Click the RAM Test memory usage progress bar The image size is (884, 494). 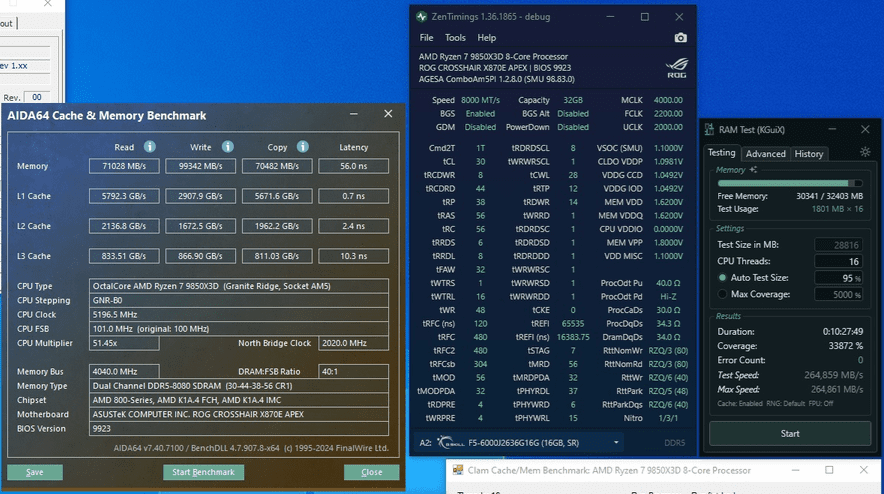pos(789,183)
